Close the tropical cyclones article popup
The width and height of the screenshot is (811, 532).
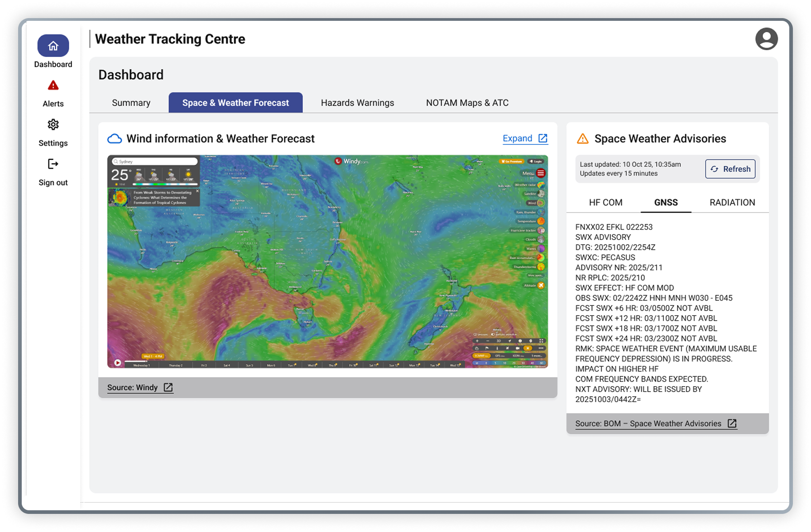[x=197, y=191]
